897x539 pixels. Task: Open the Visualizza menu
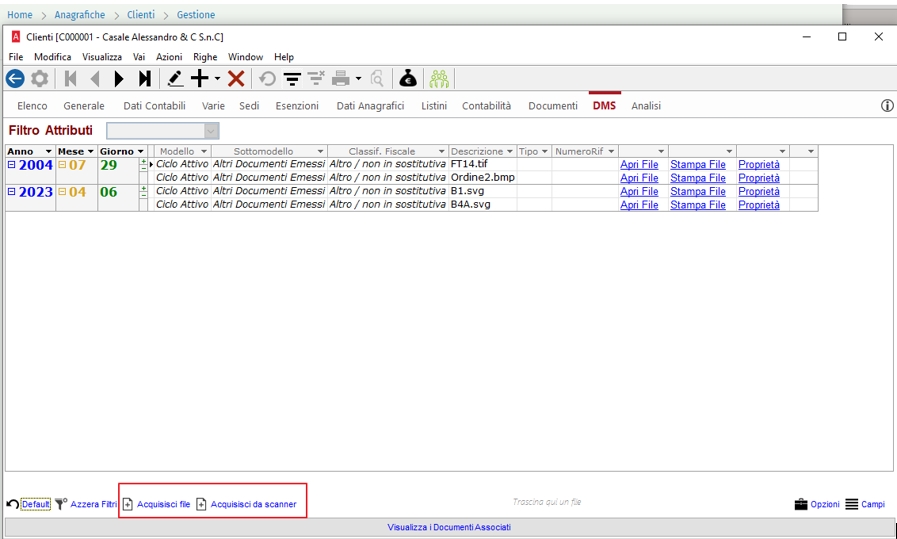point(102,57)
